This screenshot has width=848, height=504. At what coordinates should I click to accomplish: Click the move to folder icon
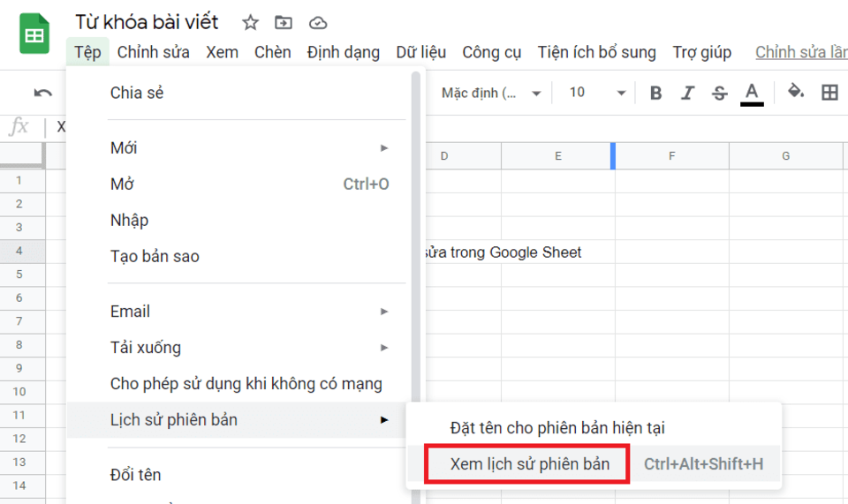click(284, 23)
